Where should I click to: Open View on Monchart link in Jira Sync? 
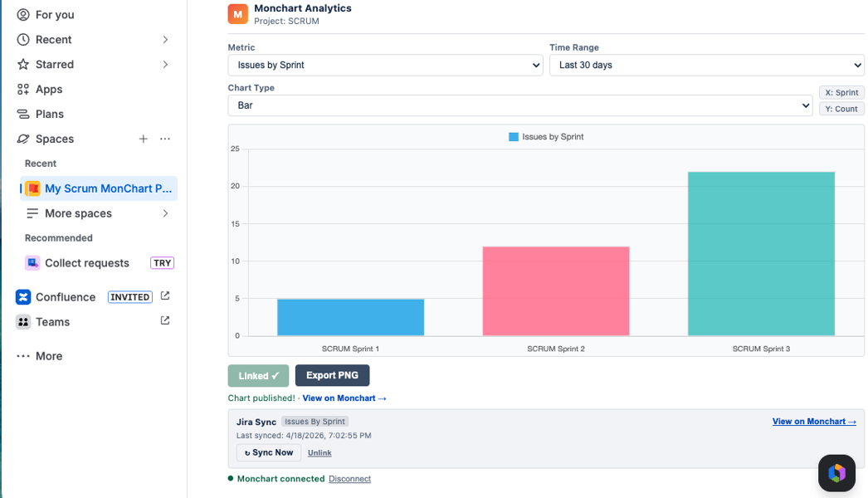[x=814, y=422]
